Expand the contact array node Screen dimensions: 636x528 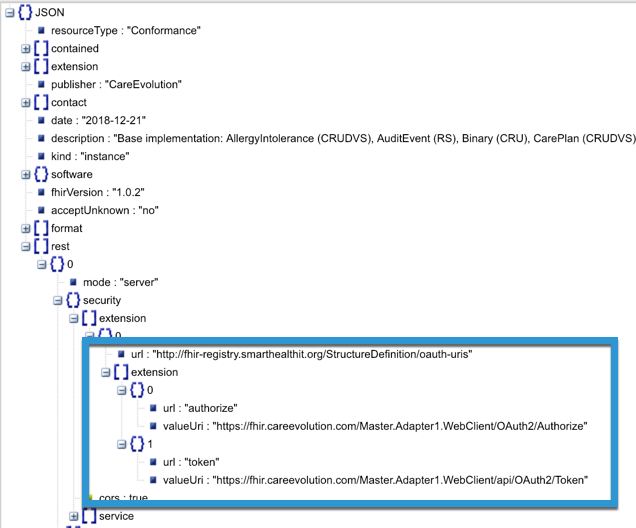tap(26, 103)
